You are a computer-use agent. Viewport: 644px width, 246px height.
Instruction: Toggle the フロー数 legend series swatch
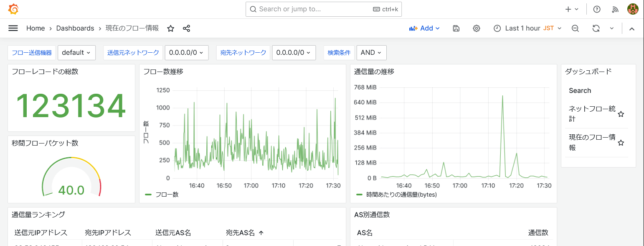[x=148, y=195]
